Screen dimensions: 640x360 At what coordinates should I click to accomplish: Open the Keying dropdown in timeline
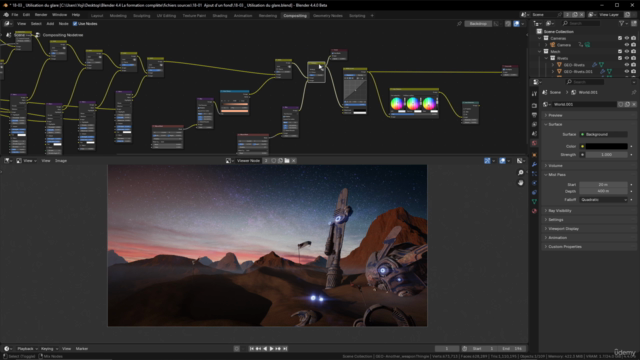[x=49, y=349]
